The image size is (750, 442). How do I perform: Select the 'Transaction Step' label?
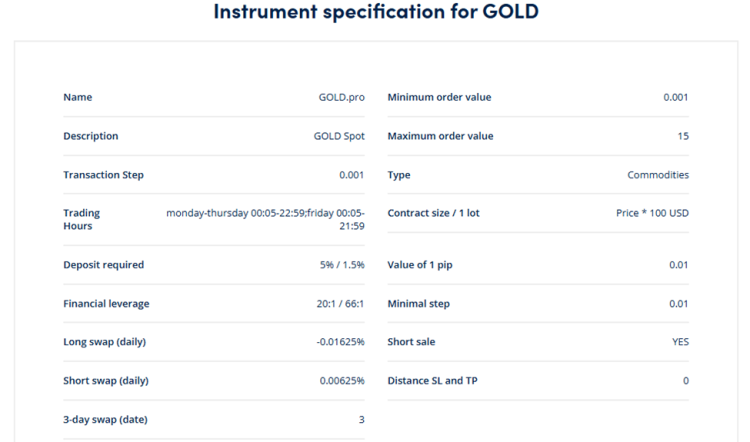[x=103, y=175]
